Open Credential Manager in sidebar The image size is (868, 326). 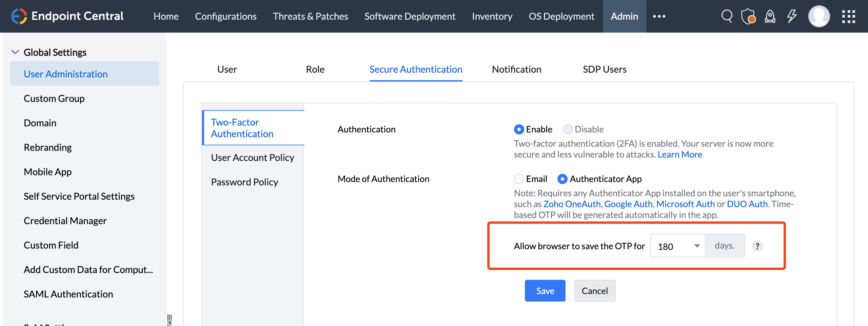(x=65, y=221)
